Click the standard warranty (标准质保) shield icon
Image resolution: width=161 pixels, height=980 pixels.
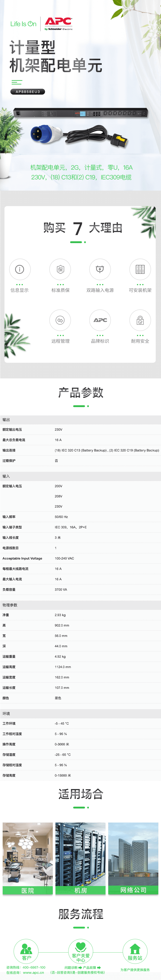tap(60, 269)
